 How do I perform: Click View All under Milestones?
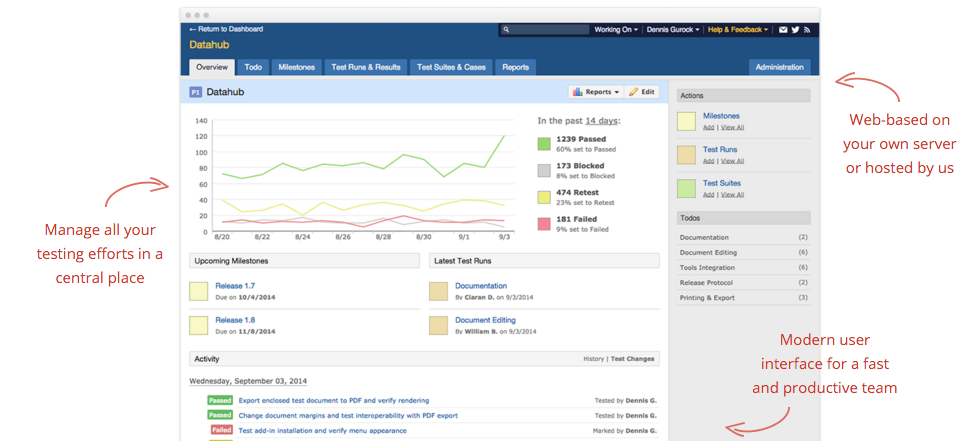pos(732,127)
